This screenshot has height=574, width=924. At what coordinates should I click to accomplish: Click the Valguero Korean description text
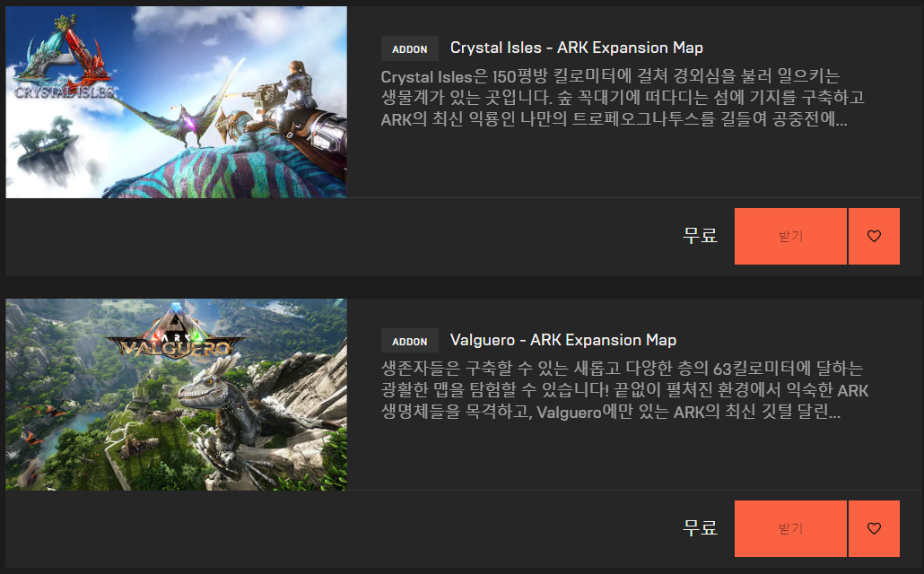pyautogui.click(x=624, y=390)
